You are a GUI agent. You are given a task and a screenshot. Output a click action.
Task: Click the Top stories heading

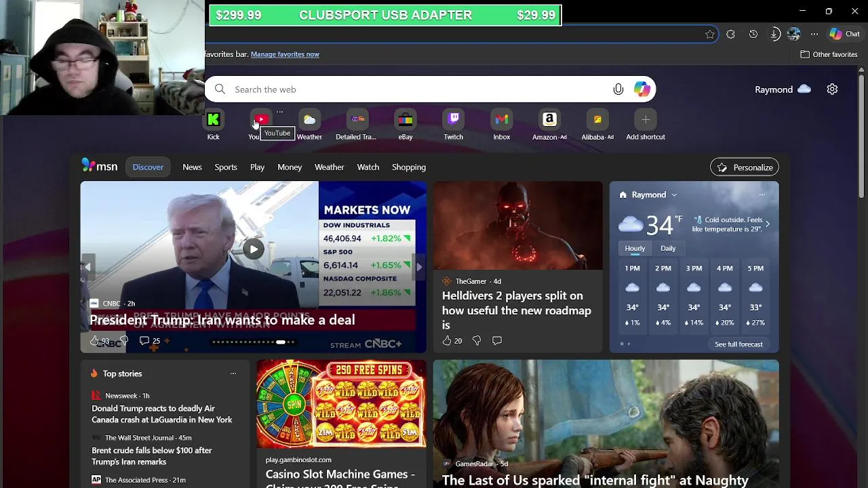point(122,373)
